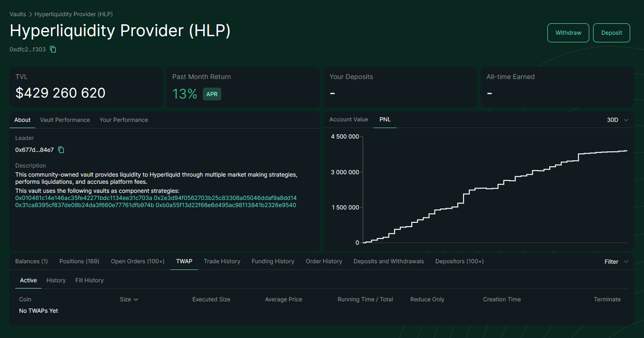Click the 4 500 000 axis label
The height and width of the screenshot is (338, 644).
(345, 137)
